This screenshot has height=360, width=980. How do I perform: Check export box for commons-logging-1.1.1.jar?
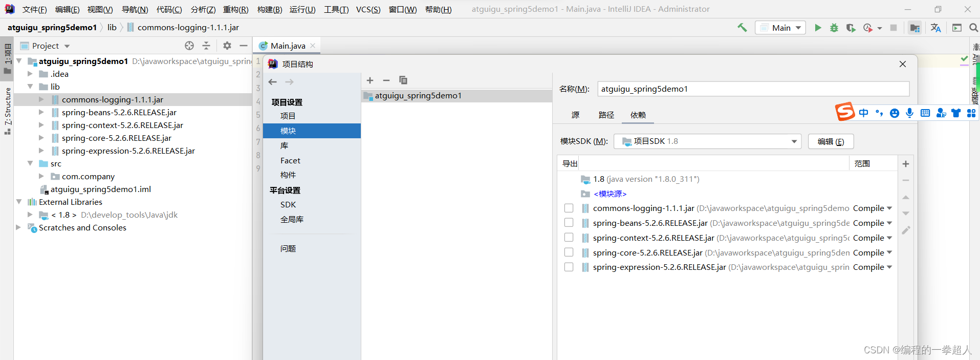[569, 208]
